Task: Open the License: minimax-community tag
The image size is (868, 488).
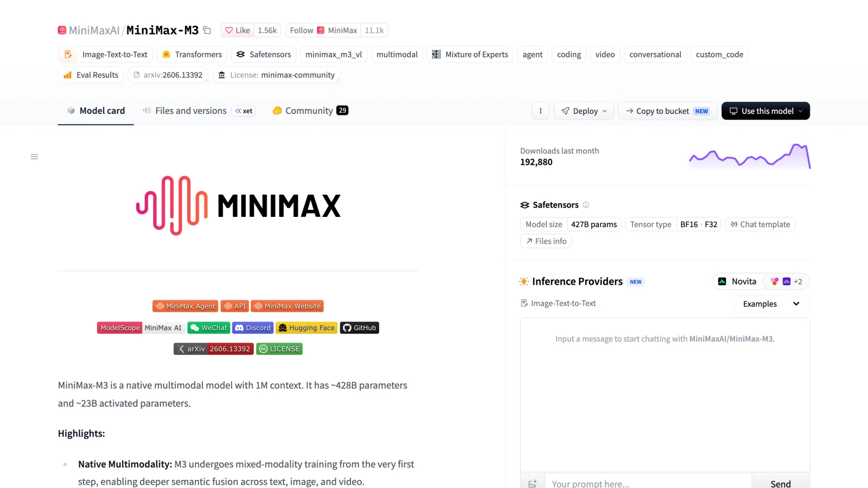Action: click(x=277, y=75)
